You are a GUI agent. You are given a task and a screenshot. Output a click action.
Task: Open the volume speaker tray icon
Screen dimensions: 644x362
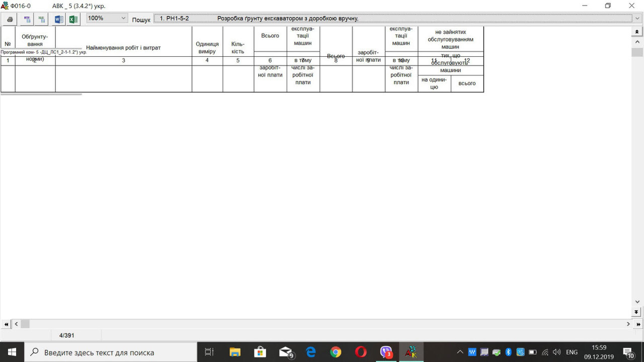point(557,352)
